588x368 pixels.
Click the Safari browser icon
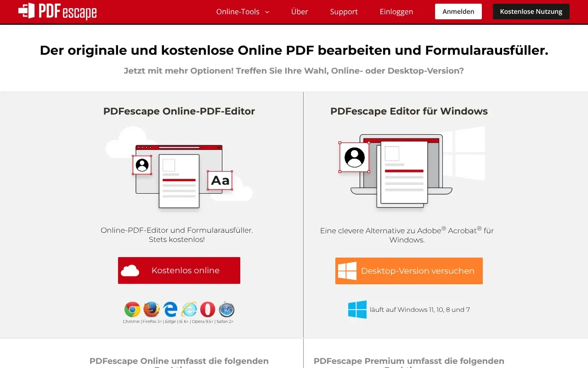[226, 310]
